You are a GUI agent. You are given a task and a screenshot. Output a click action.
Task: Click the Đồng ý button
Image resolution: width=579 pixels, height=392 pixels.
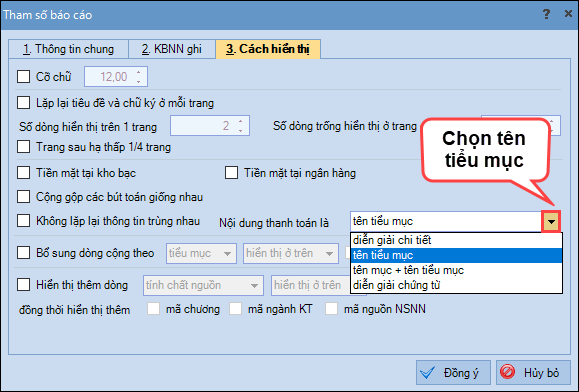point(453,372)
